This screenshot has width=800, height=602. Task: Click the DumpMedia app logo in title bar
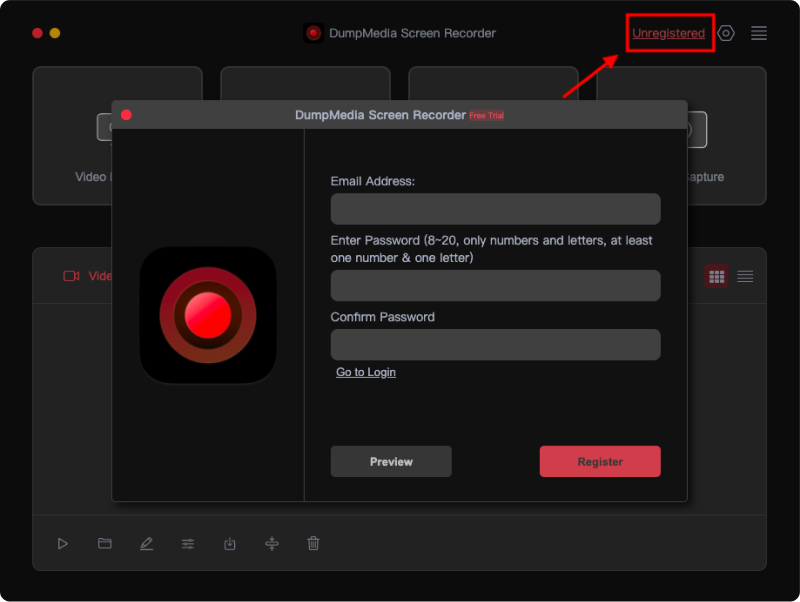313,33
